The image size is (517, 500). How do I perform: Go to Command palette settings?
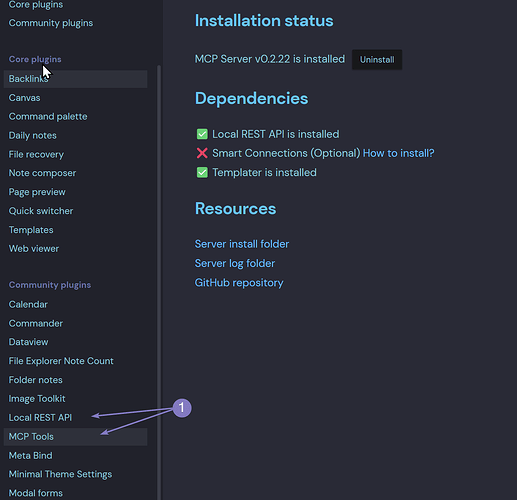75,117
